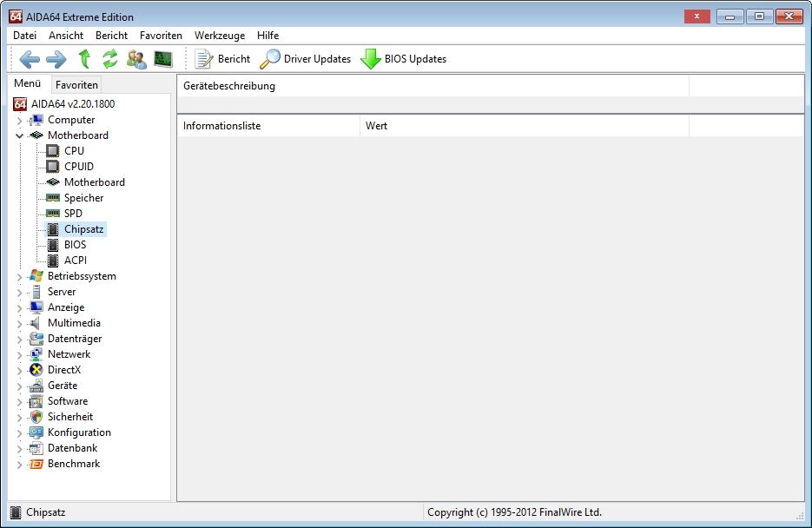
Task: Select Geräte in the tree
Action: [x=63, y=386]
